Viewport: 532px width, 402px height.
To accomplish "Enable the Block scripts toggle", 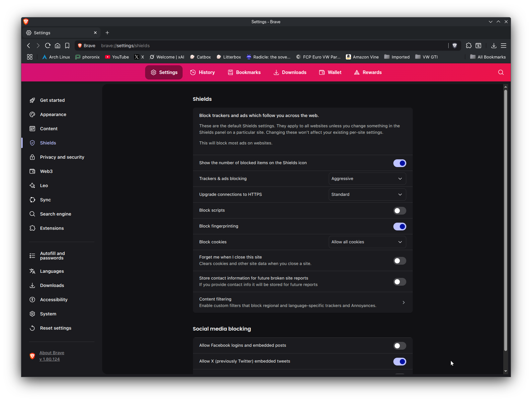I will 400,211.
